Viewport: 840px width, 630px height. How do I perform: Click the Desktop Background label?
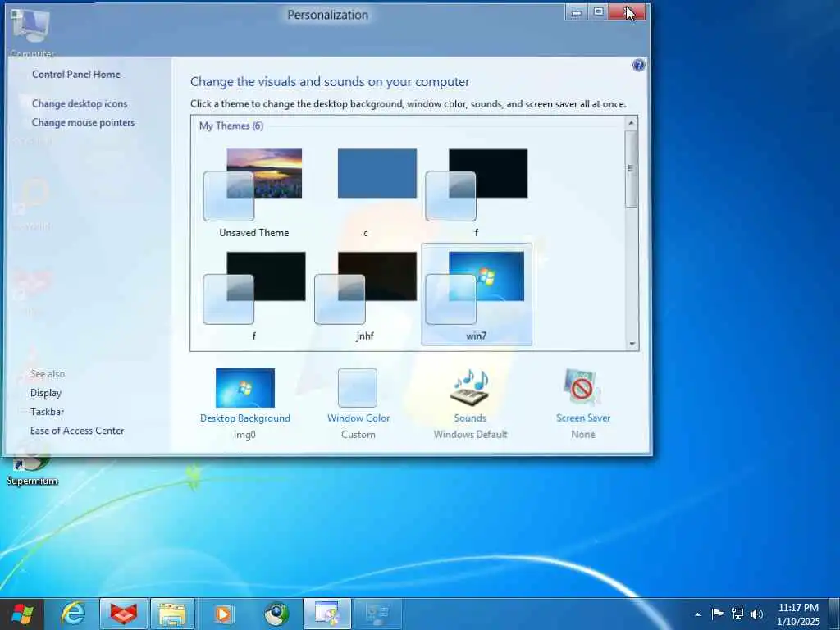tap(244, 418)
